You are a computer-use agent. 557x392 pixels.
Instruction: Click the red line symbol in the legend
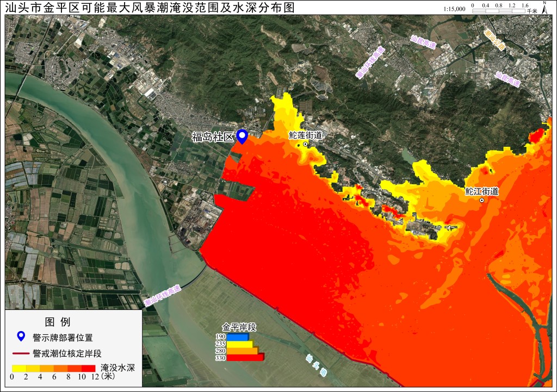(21, 353)
